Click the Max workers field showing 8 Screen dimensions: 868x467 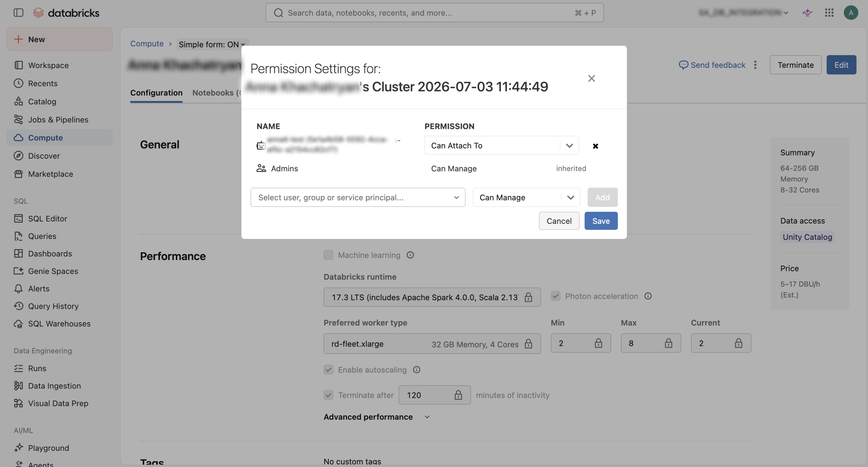coord(651,343)
